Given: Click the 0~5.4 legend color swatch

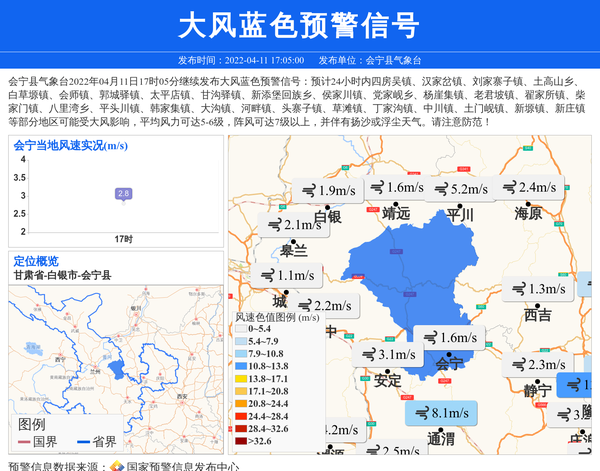Looking at the screenshot, I should [241, 329].
